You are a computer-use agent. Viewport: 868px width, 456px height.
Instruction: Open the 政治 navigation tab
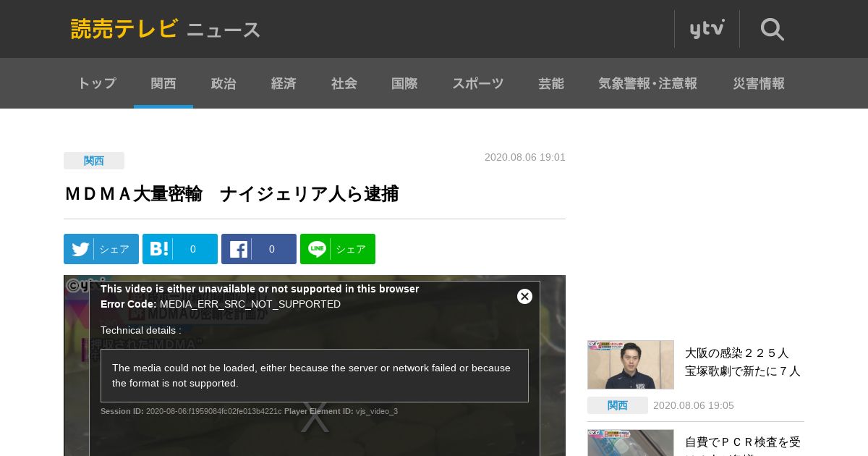tap(224, 83)
